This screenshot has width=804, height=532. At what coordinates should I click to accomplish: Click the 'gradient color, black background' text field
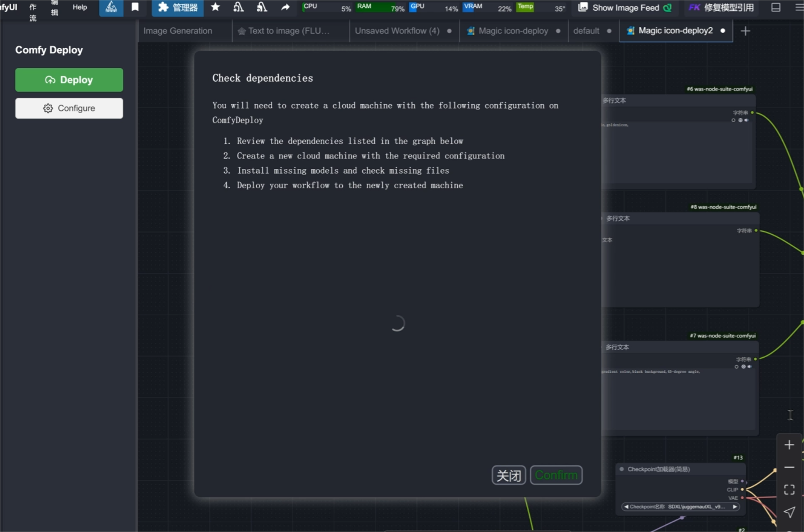coord(678,399)
